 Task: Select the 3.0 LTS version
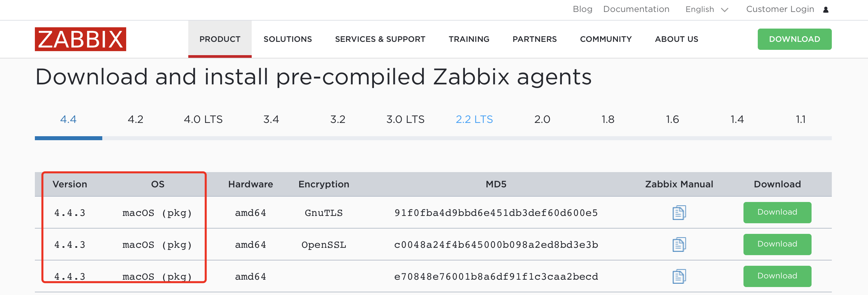pyautogui.click(x=405, y=119)
